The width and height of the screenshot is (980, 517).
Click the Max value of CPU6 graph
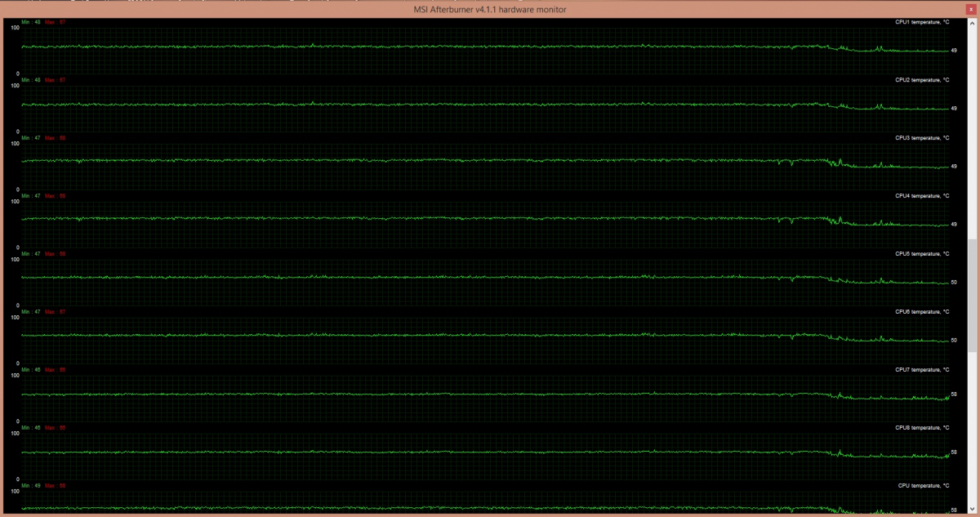[x=56, y=312]
